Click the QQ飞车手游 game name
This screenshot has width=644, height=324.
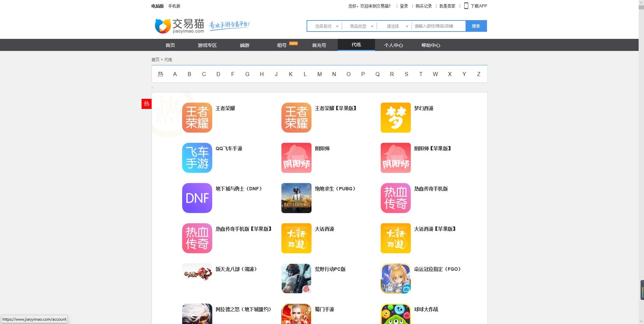click(x=229, y=148)
